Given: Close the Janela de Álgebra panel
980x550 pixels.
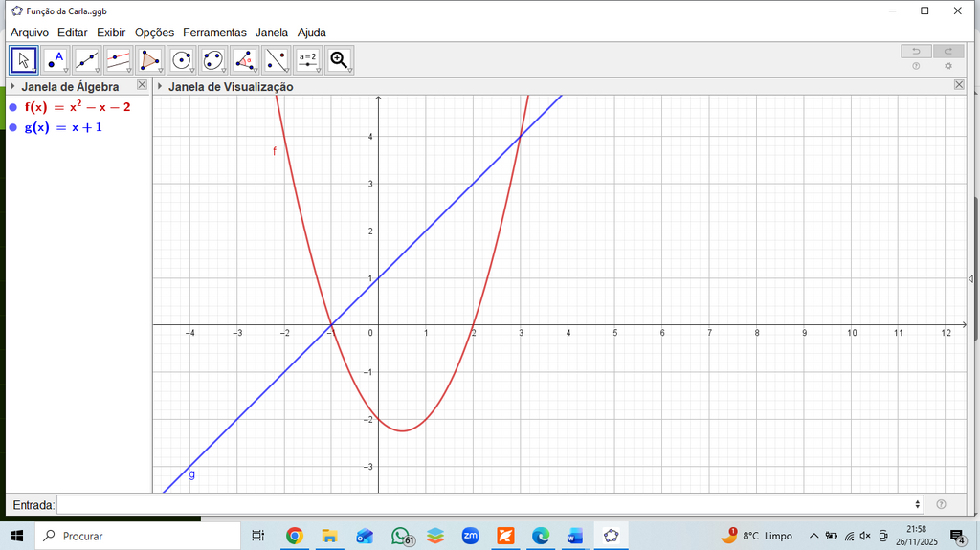Looking at the screenshot, I should (142, 85).
